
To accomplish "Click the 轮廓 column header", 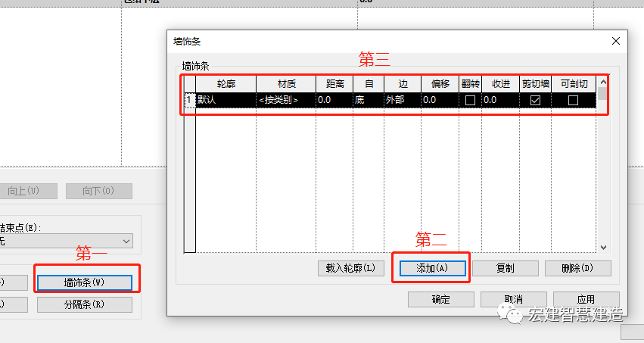I will click(226, 84).
